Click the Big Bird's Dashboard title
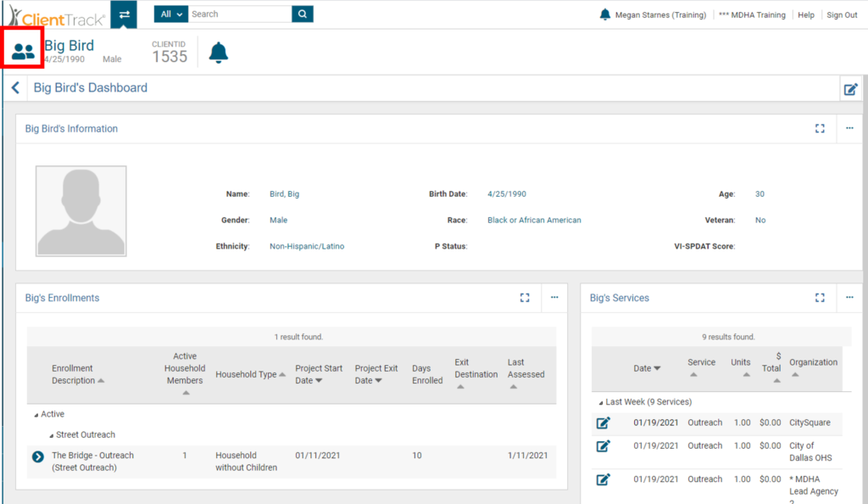 [x=90, y=87]
